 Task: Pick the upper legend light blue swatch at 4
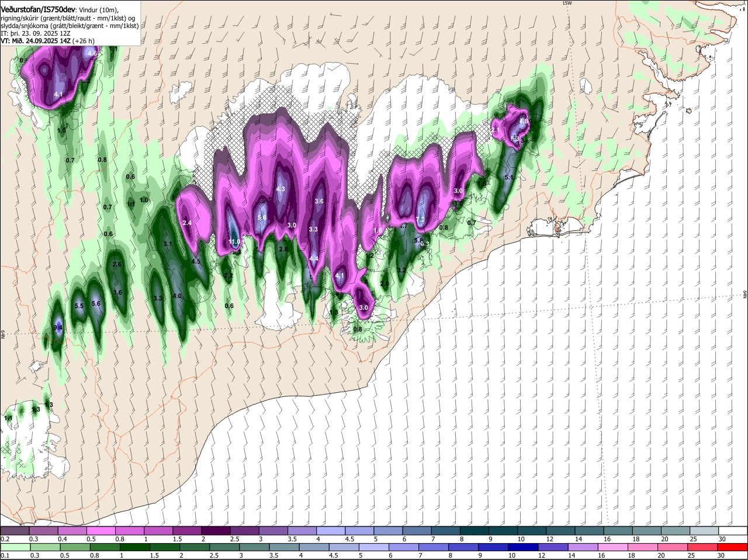(x=330, y=531)
